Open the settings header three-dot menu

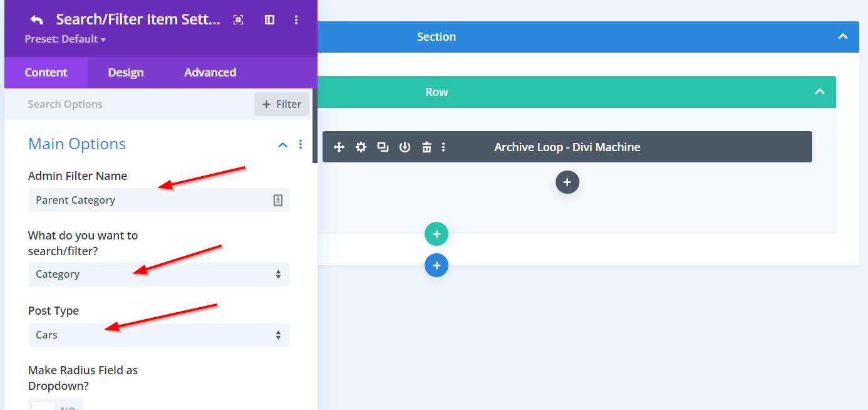click(296, 20)
